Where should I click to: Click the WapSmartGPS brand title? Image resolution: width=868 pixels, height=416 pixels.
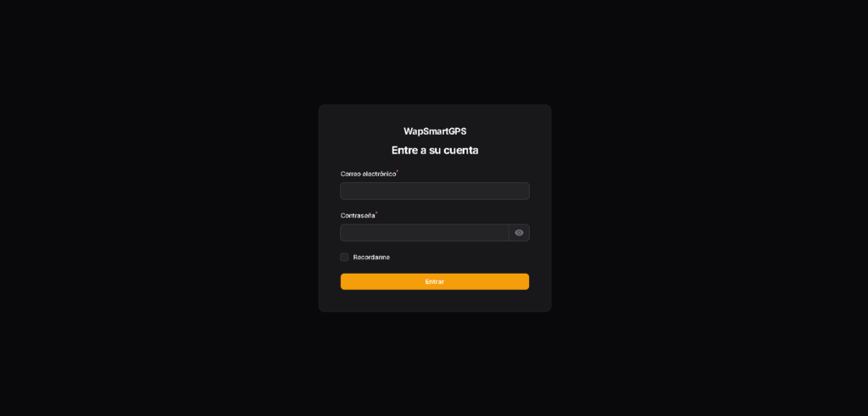[435, 131]
